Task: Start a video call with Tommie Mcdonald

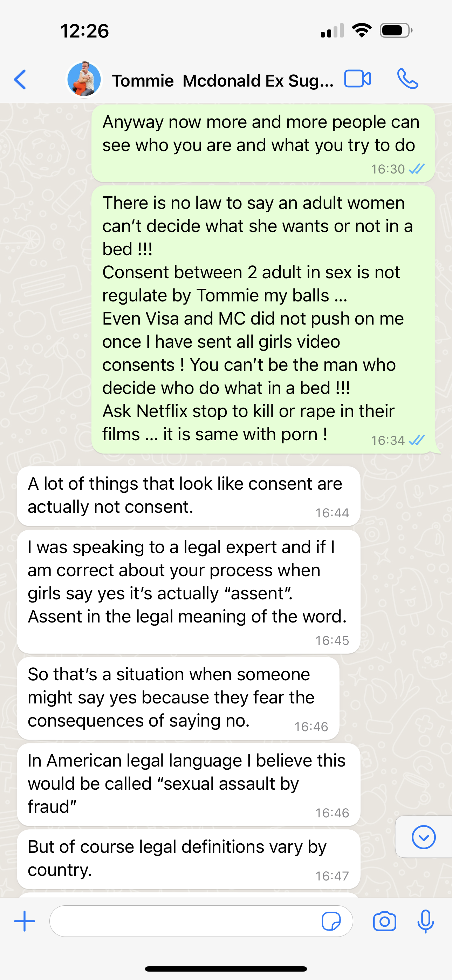Action: pyautogui.click(x=357, y=79)
